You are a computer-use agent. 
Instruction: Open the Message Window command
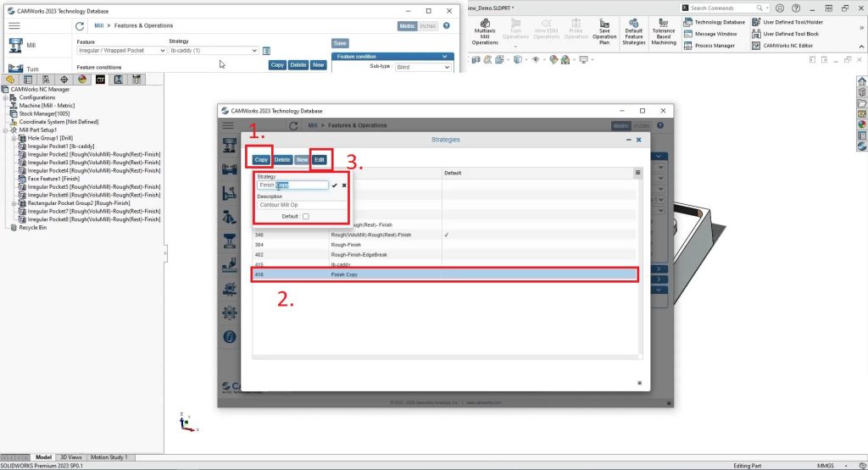709,34
